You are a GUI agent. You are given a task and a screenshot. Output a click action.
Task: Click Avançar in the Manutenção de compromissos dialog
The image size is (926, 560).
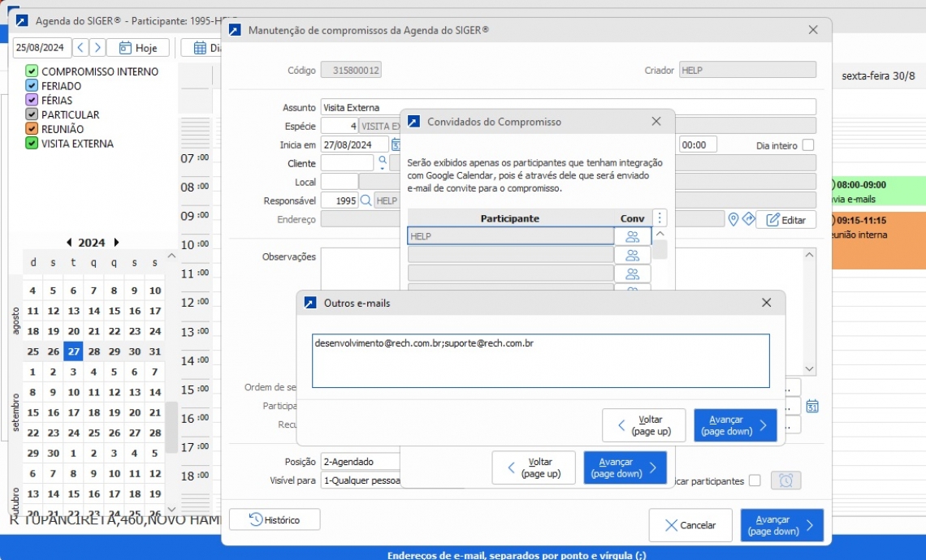coord(782,525)
